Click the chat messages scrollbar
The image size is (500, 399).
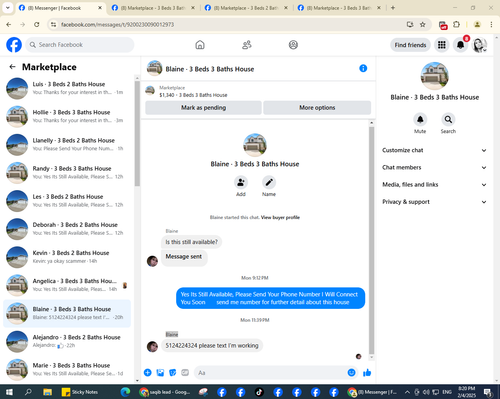pos(372,240)
